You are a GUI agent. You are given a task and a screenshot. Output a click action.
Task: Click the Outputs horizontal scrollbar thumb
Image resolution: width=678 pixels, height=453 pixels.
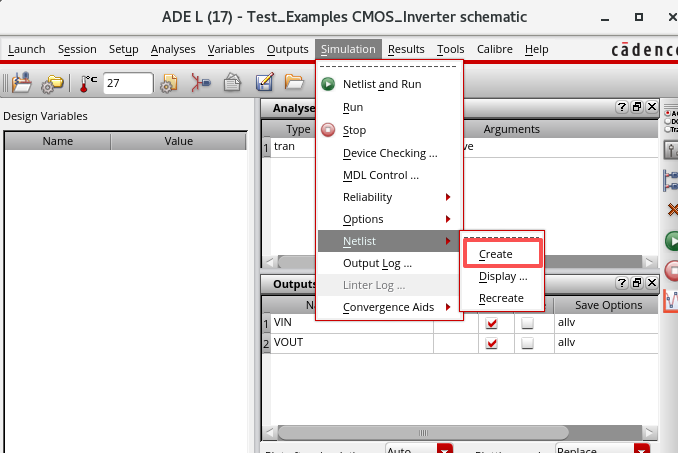point(423,432)
